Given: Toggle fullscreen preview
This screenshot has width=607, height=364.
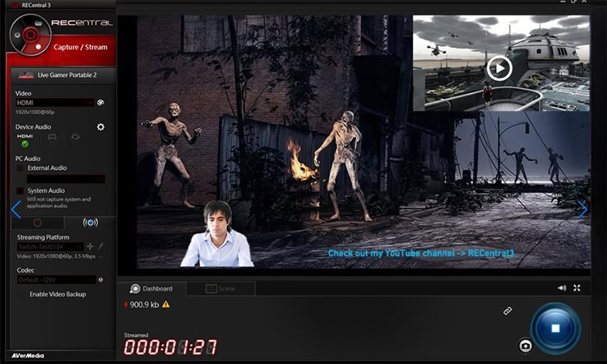Looking at the screenshot, I should click(577, 288).
